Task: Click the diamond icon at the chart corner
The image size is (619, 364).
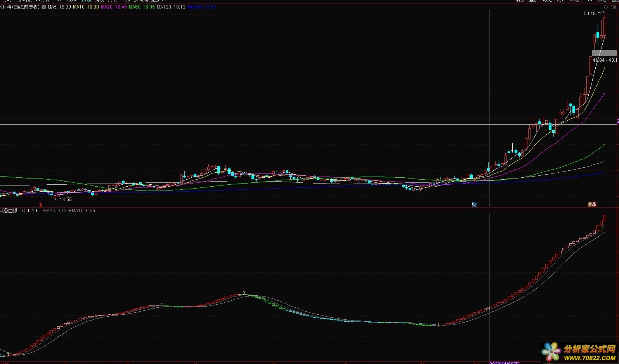Action: pos(606,7)
